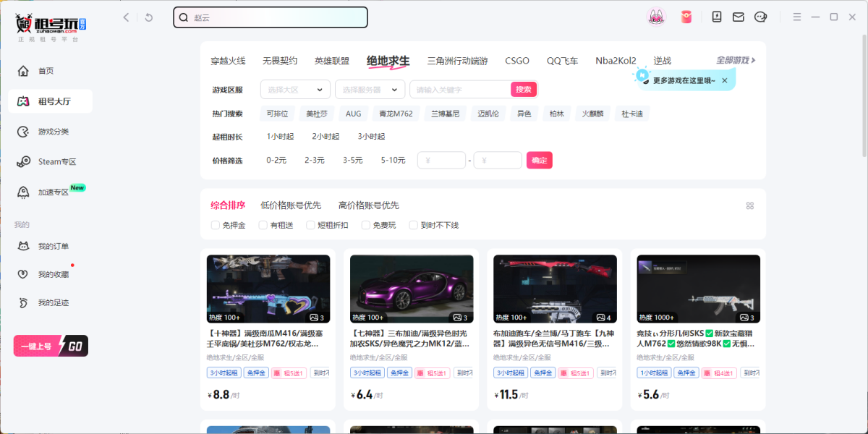Open the customer service chat icon
This screenshot has width=868, height=434.
759,16
